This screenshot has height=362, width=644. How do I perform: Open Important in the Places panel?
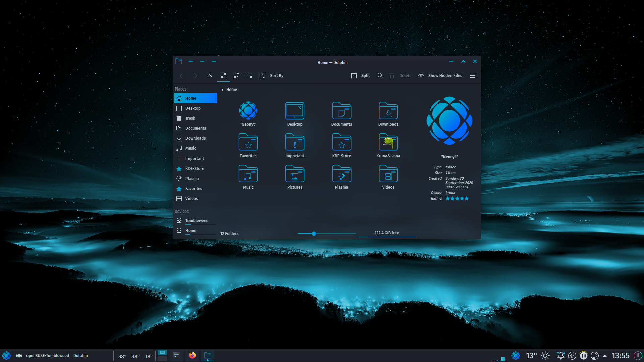coord(196,159)
